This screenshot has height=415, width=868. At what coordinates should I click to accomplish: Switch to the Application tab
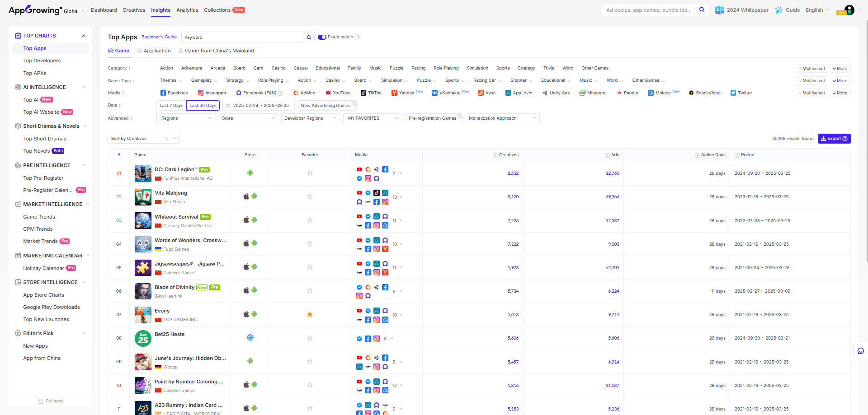[x=154, y=51]
